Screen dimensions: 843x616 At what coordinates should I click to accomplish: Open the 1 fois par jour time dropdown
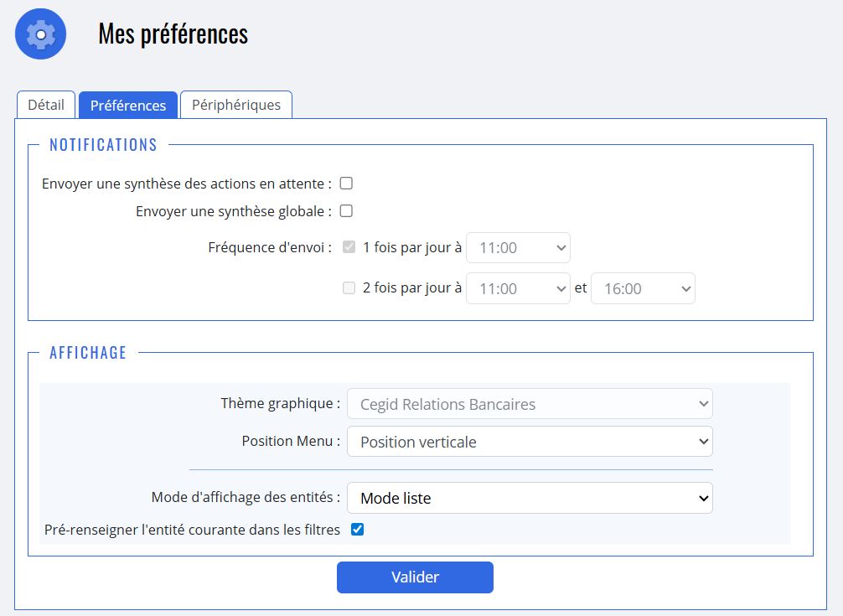pos(518,248)
